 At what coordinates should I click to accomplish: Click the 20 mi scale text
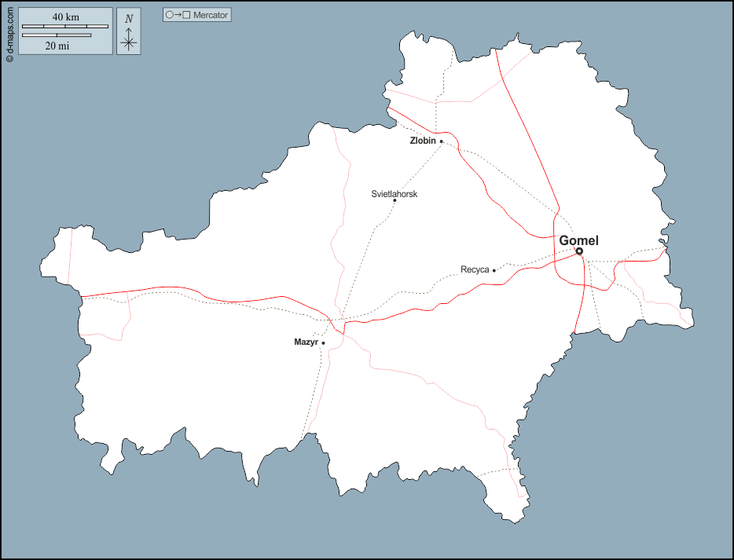click(x=57, y=46)
